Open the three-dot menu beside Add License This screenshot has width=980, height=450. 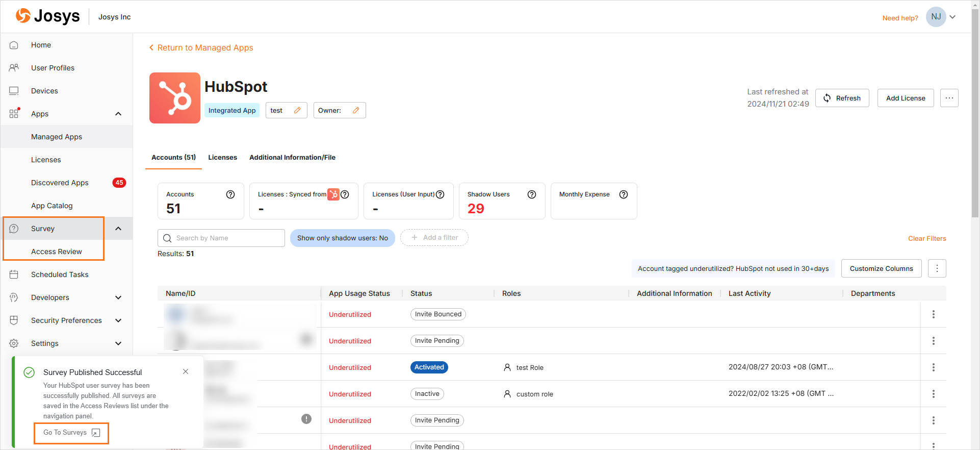click(x=949, y=98)
